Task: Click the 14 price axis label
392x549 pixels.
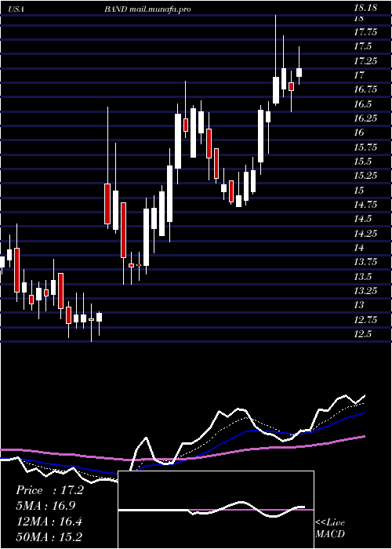Action: tap(359, 248)
